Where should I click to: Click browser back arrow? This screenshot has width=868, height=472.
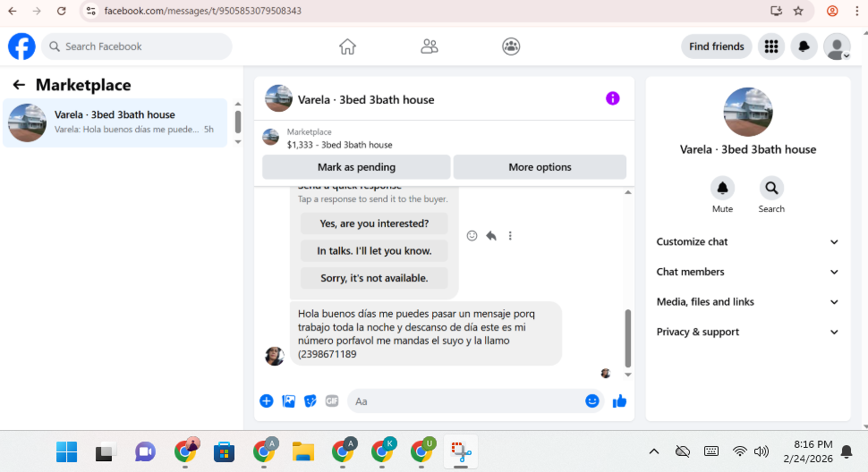point(13,11)
